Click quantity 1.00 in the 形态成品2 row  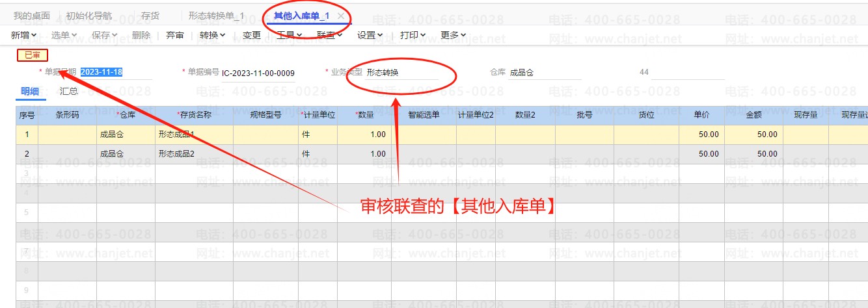pyautogui.click(x=364, y=154)
